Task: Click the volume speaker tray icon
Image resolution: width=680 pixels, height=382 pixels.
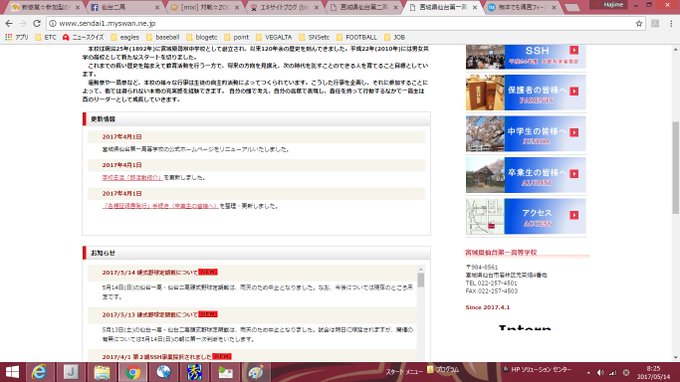Action: tap(600, 372)
